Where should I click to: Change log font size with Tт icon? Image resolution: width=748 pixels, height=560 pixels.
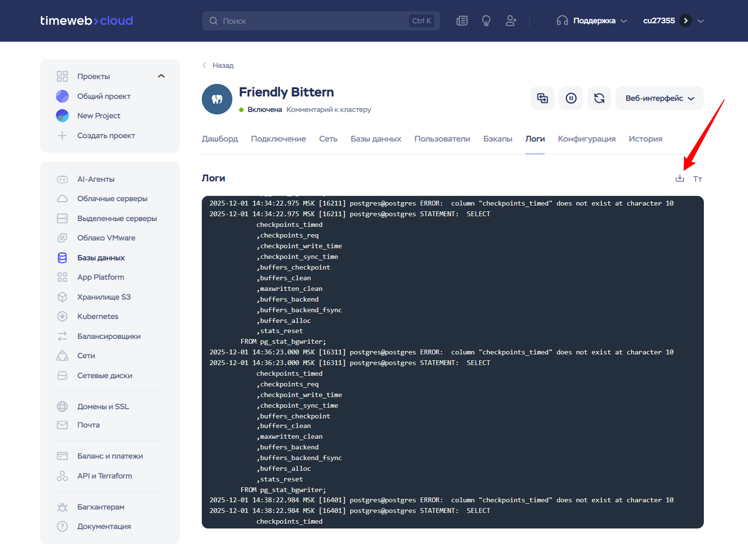698,179
